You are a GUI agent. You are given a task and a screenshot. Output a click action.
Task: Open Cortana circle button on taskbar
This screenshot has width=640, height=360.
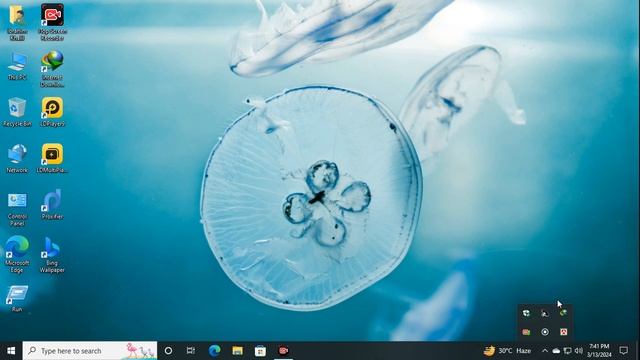(168, 351)
